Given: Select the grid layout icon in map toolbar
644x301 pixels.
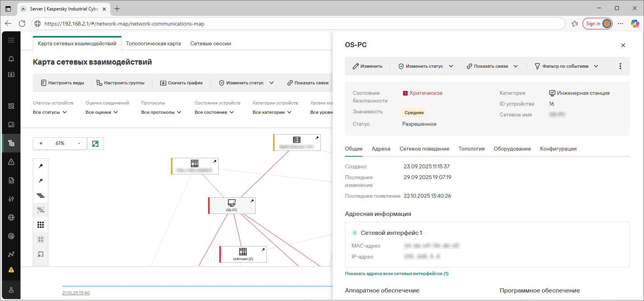Looking at the screenshot, I should [41, 225].
